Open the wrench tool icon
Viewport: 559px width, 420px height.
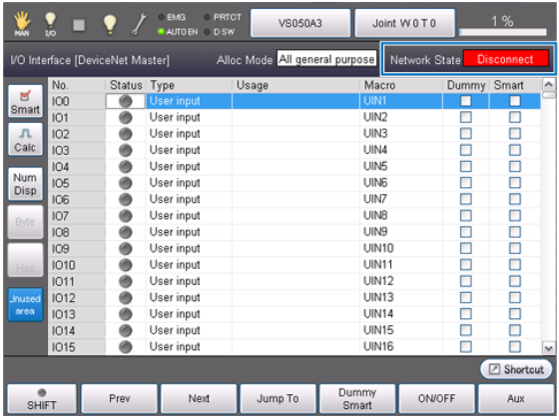click(139, 24)
